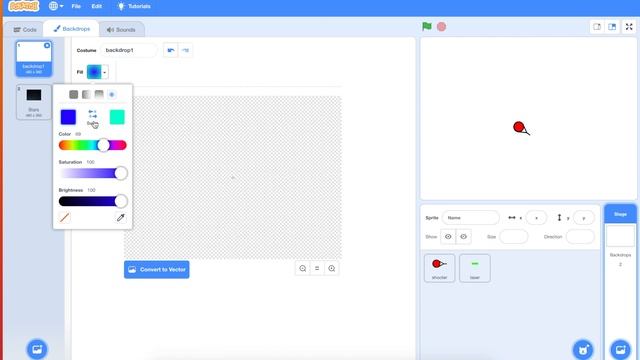Image resolution: width=640 pixels, height=360 pixels.
Task: Switch to large stage layout
Action: click(x=612, y=27)
